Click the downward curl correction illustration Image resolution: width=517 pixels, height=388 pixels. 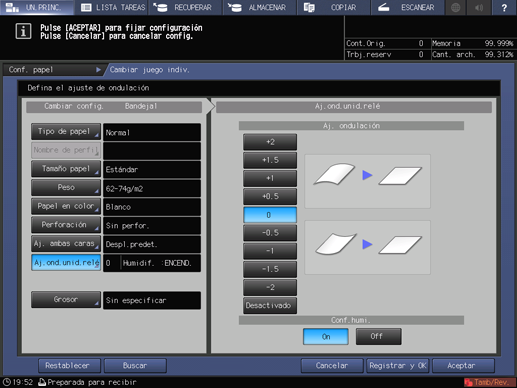click(367, 247)
